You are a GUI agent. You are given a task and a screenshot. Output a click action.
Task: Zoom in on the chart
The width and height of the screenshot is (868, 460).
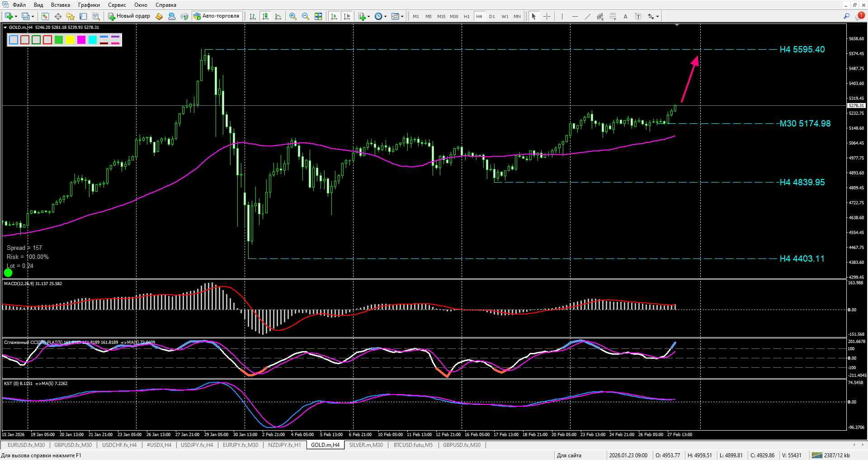click(x=293, y=16)
